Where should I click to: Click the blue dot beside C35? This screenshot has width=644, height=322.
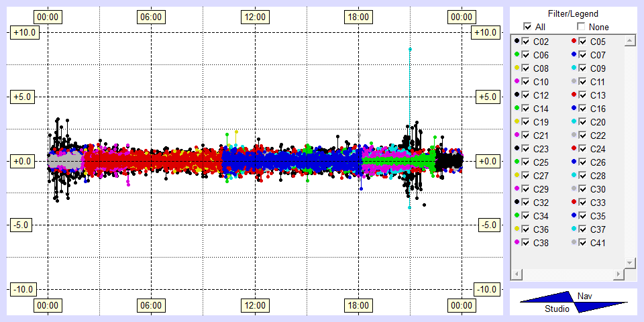point(574,216)
